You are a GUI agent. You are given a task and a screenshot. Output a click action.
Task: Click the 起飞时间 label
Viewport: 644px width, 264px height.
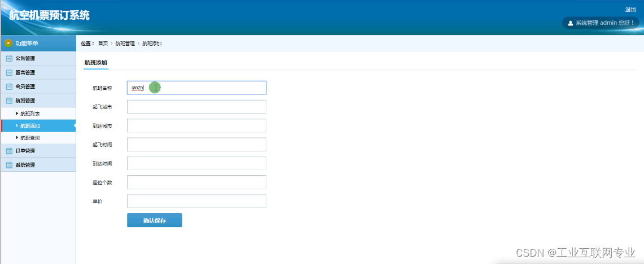102,145
